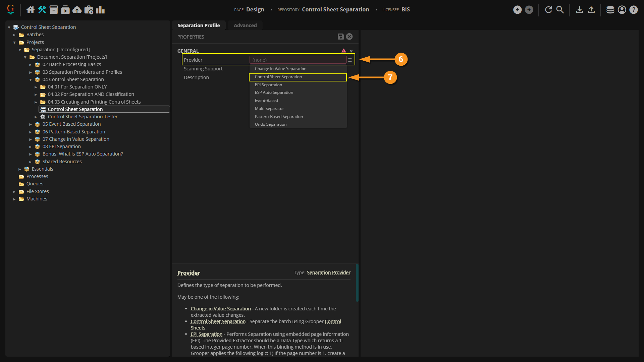Navigate back with left arrow button

point(517,10)
